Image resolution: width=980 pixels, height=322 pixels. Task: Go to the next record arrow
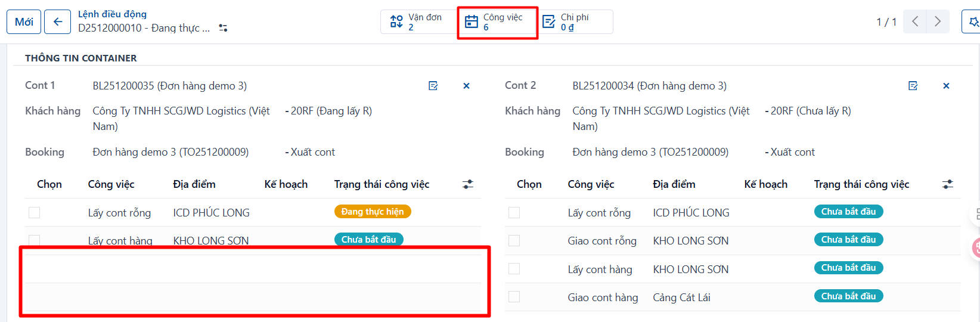tap(938, 21)
